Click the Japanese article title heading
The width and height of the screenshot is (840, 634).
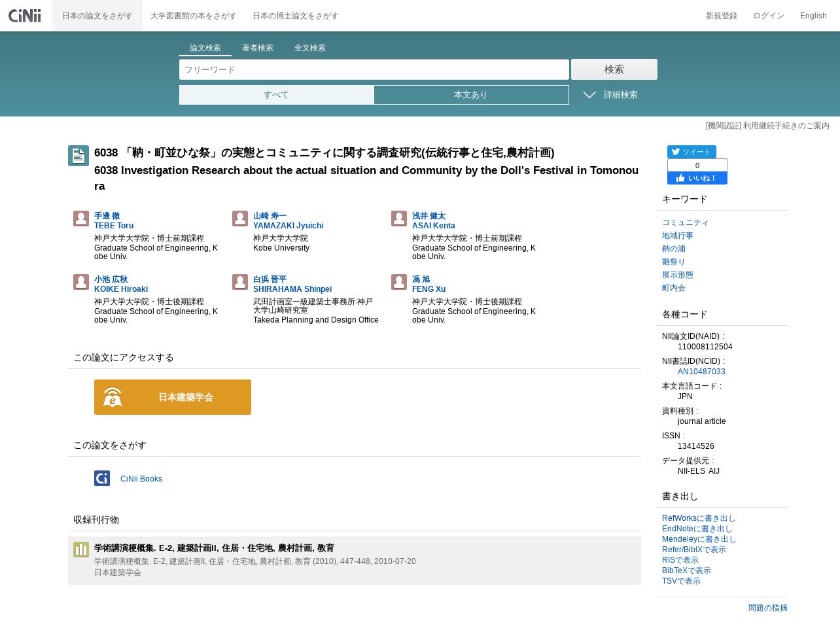coord(324,152)
